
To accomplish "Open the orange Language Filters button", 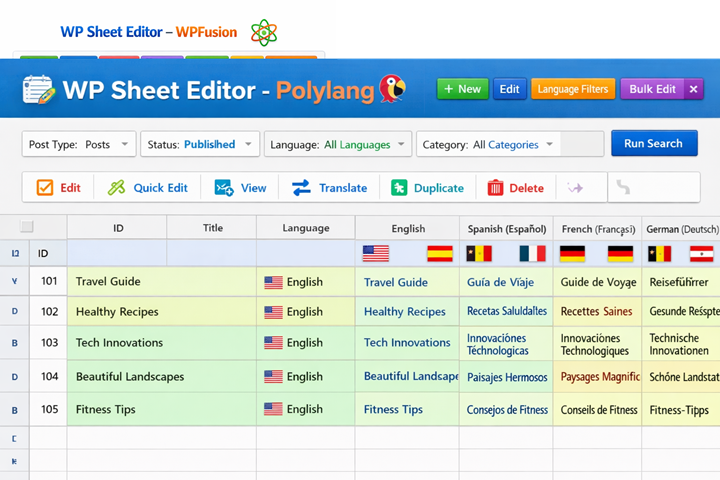I will click(572, 89).
